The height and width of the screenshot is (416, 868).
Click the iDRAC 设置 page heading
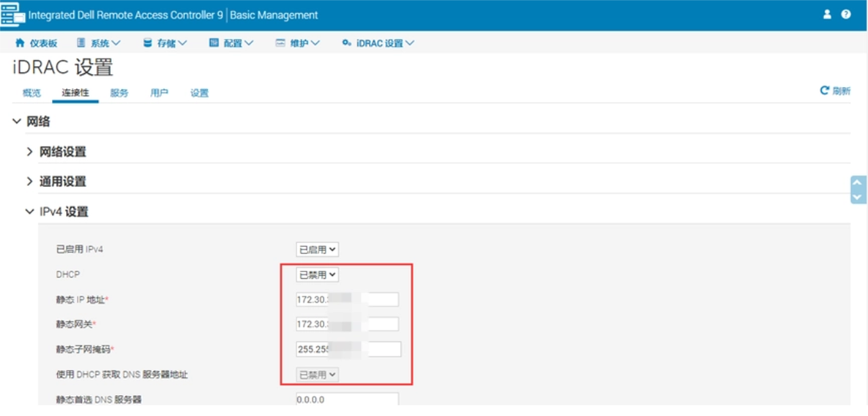62,67
